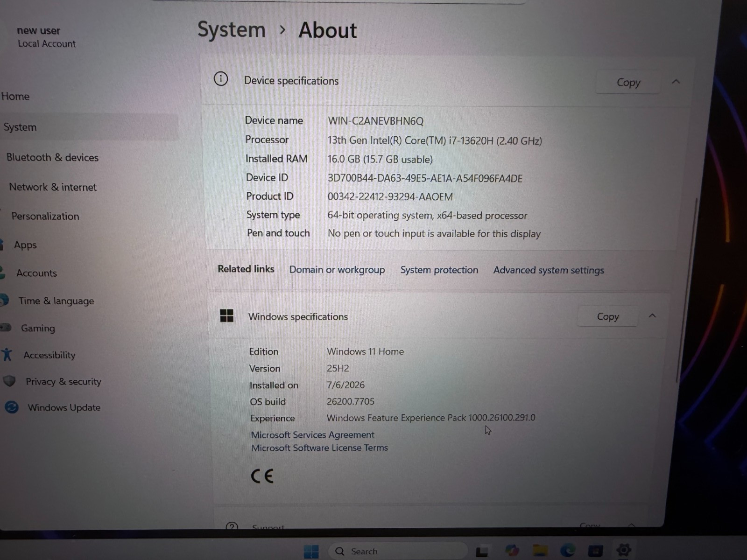Image resolution: width=747 pixels, height=560 pixels.
Task: Click the Gaming controller icon in sidebar
Action: click(x=5, y=328)
